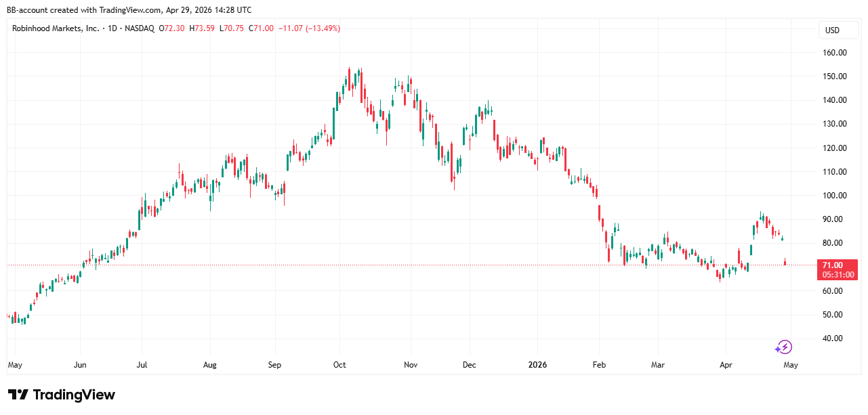Click the Robinhood Markets, Inc. symbol title
The image size is (868, 415).
(56, 28)
